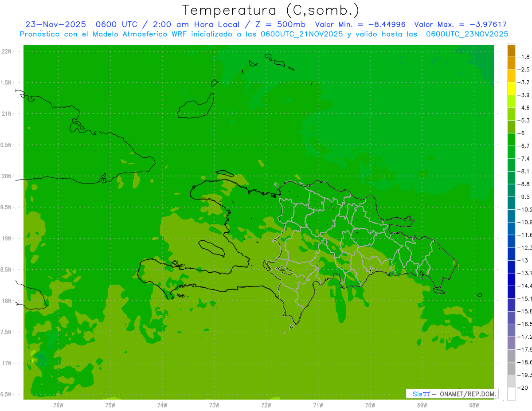Viewport: 532px width, 411px height.
Task: Click the '71W' longitude axis label
Action: coord(318,405)
